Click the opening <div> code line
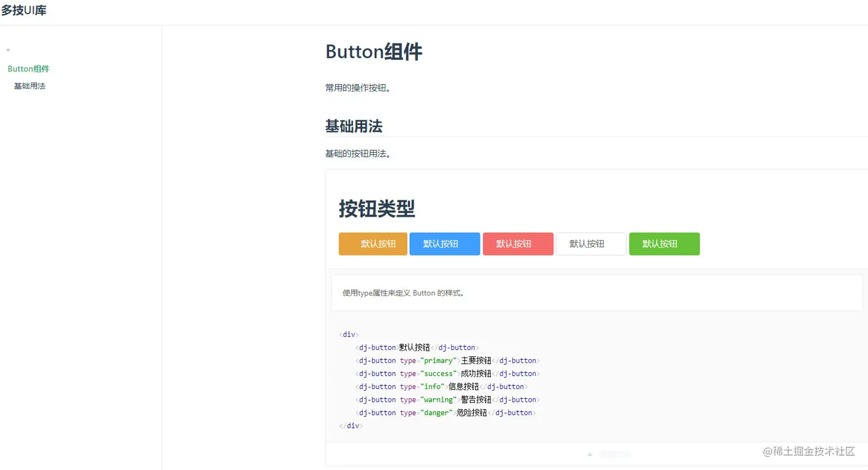Image resolution: width=868 pixels, height=470 pixels. 349,335
